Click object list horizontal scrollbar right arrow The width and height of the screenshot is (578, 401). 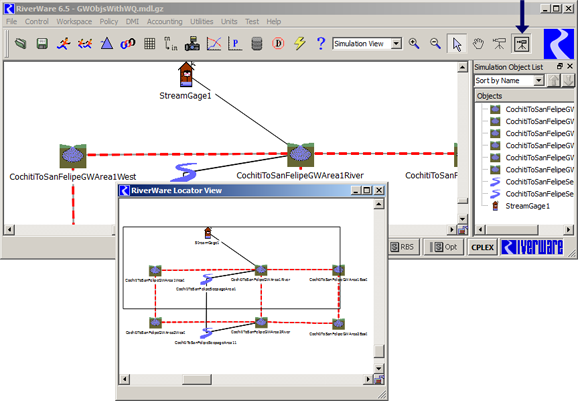click(569, 230)
